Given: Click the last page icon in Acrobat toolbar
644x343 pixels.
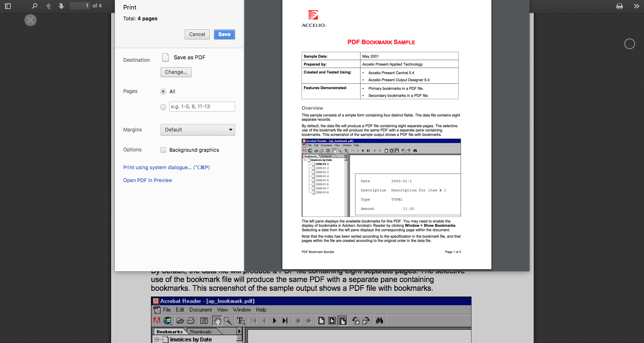Looking at the screenshot, I should click(x=285, y=321).
